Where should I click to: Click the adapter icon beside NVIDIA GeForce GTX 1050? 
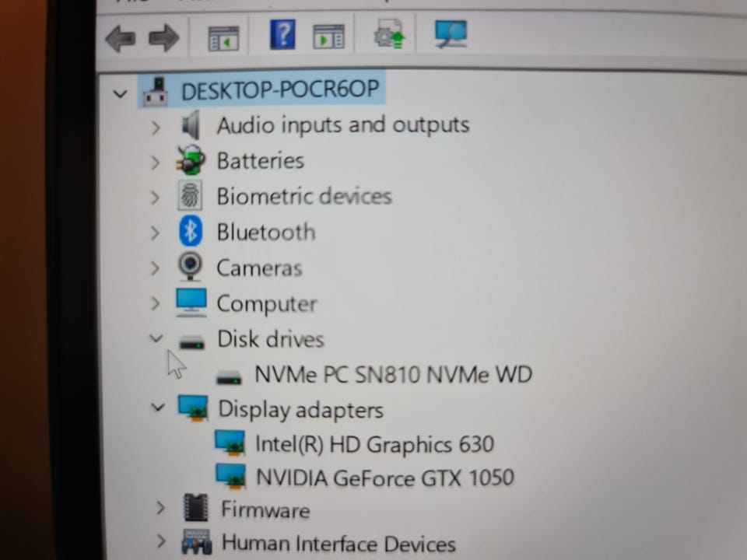pos(230,476)
